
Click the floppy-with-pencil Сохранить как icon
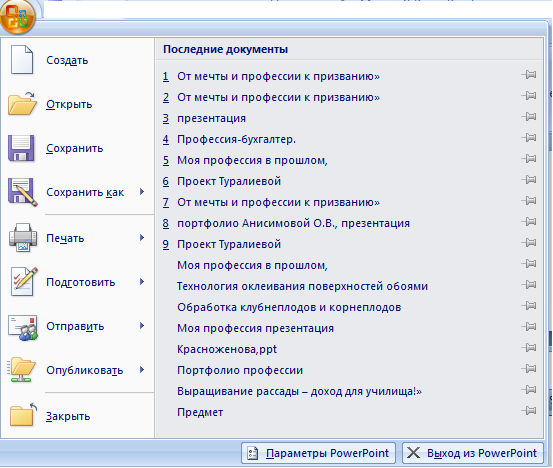coord(23,192)
